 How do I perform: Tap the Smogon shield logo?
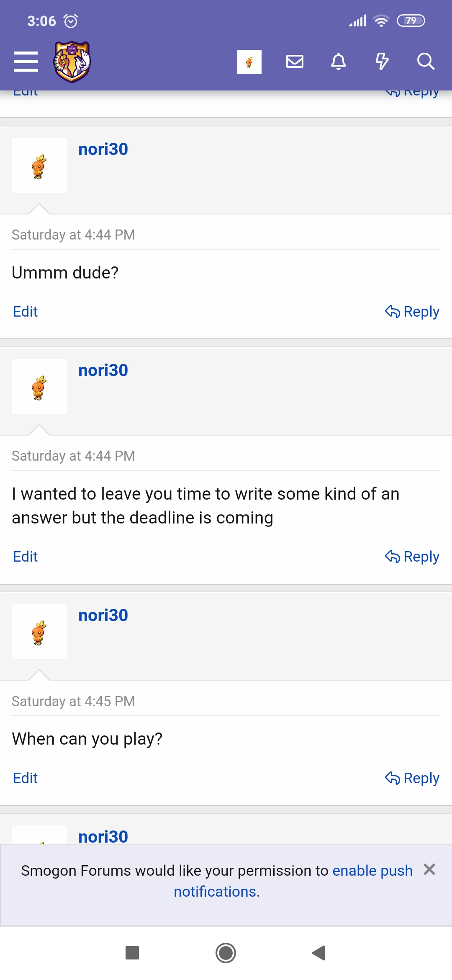click(72, 62)
